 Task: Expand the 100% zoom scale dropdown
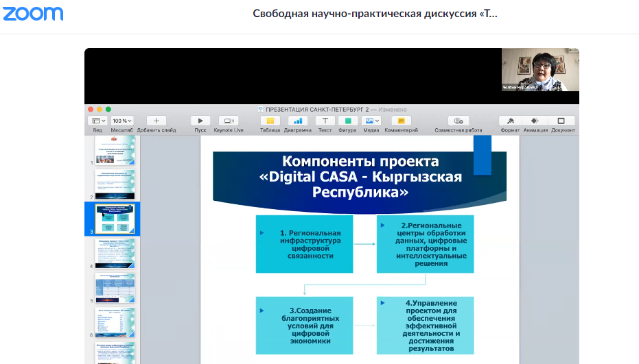pos(122,121)
